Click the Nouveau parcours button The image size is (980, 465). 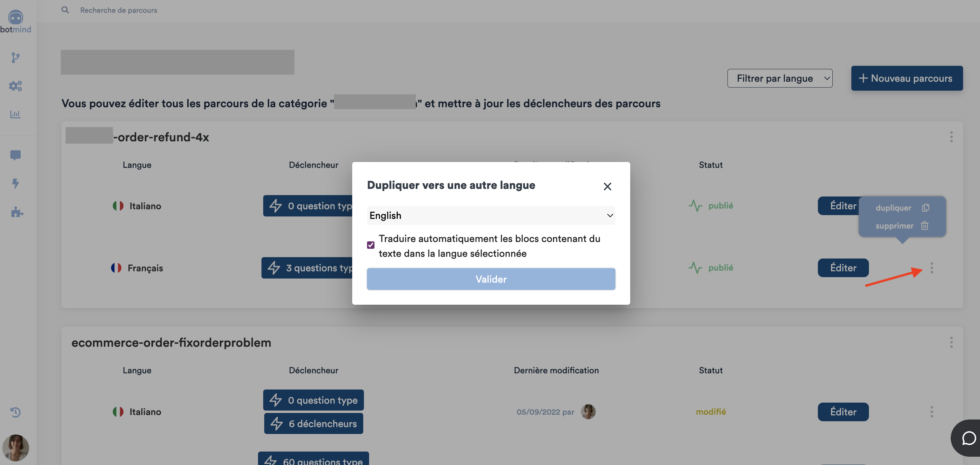(x=907, y=78)
